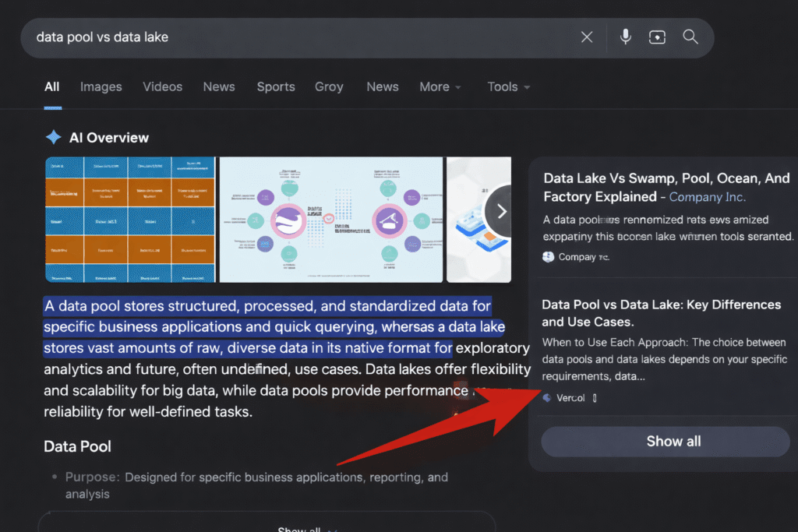Open the blue and orange table thumbnail
Viewport: 798px width, 532px height.
[129, 220]
